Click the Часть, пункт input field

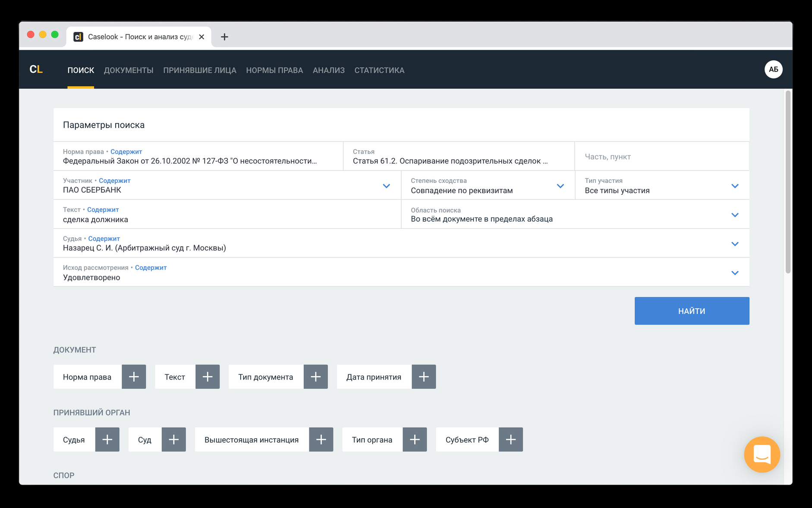tap(662, 156)
